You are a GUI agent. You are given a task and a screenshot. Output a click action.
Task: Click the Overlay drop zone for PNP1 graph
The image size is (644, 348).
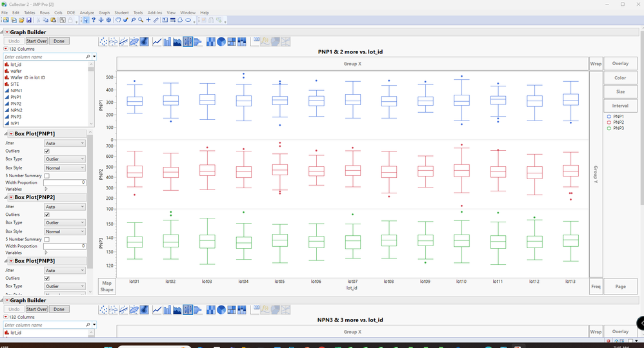620,64
